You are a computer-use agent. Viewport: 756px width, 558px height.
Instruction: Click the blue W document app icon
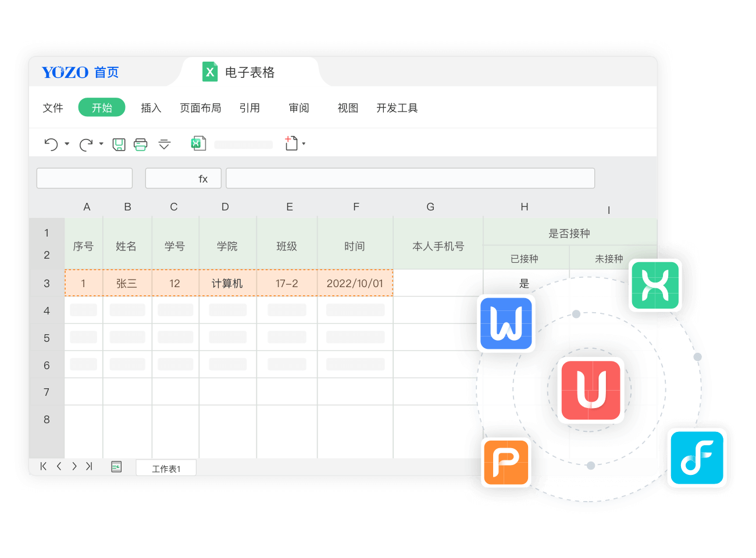(506, 324)
